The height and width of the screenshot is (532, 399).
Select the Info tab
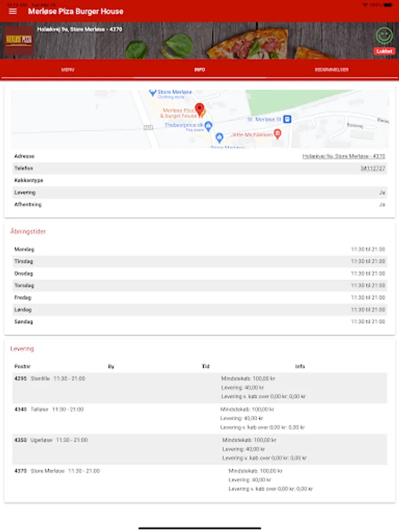(x=200, y=70)
